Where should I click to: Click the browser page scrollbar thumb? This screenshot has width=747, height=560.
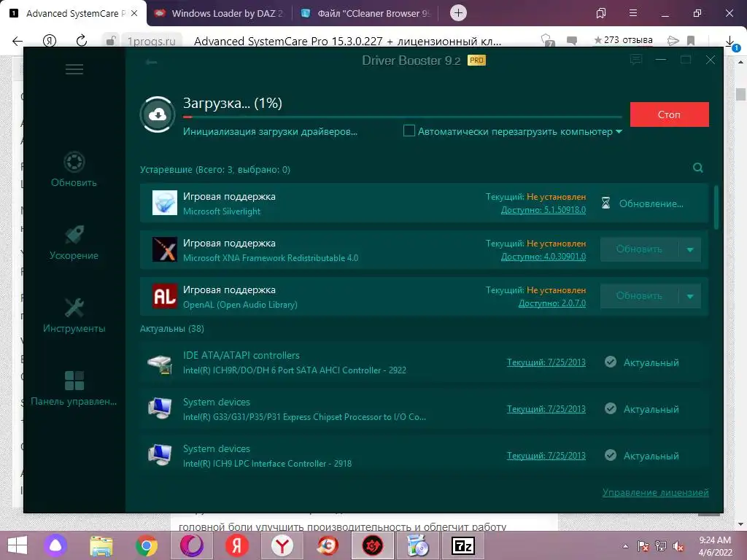click(740, 94)
